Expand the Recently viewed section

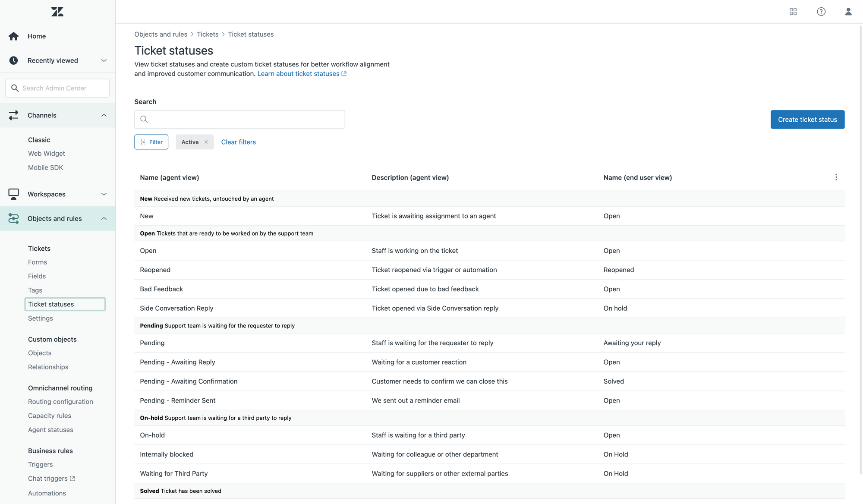pyautogui.click(x=104, y=60)
